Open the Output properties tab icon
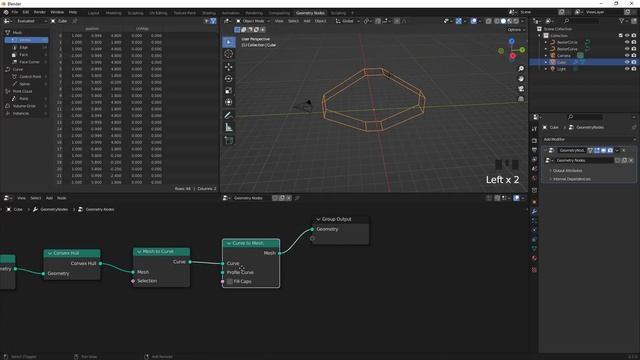 coord(534,150)
